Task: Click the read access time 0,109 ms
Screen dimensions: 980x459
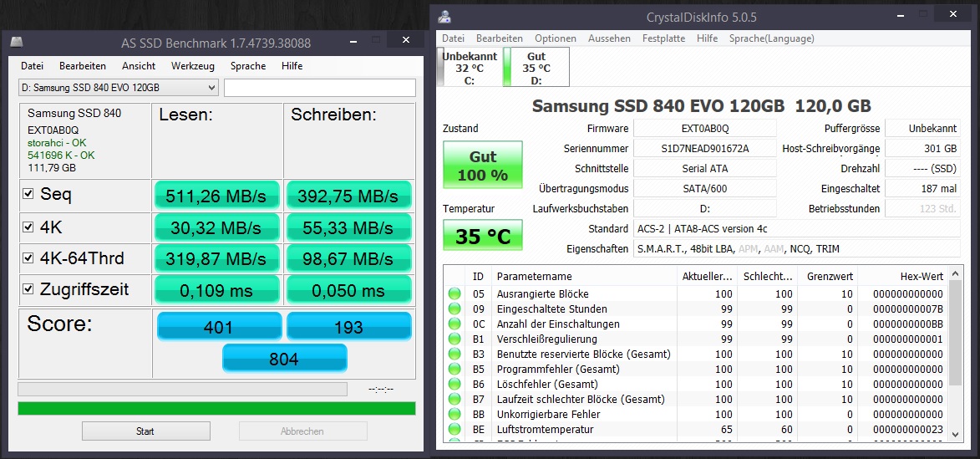Action: 216,290
